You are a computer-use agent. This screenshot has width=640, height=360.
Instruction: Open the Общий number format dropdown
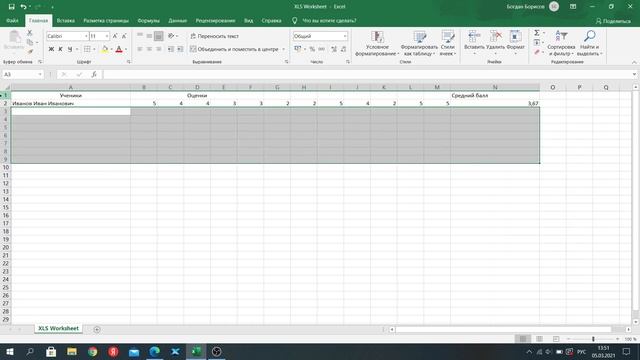pos(345,36)
